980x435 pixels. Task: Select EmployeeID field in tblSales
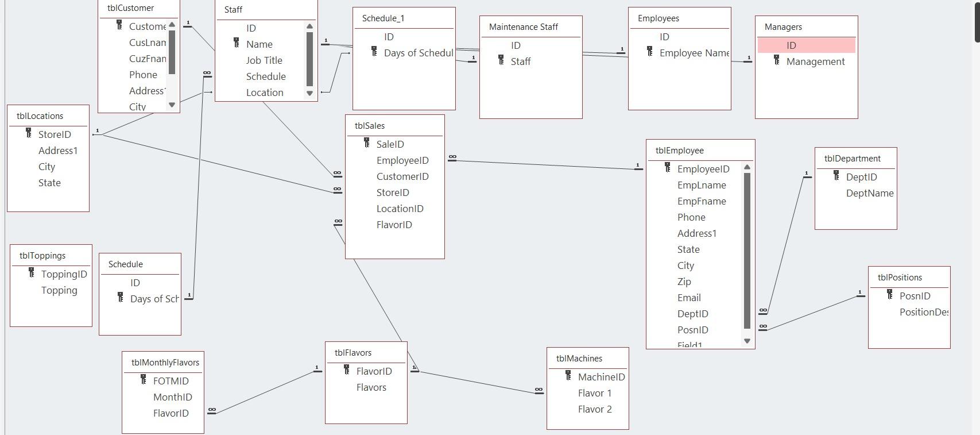pyautogui.click(x=402, y=160)
